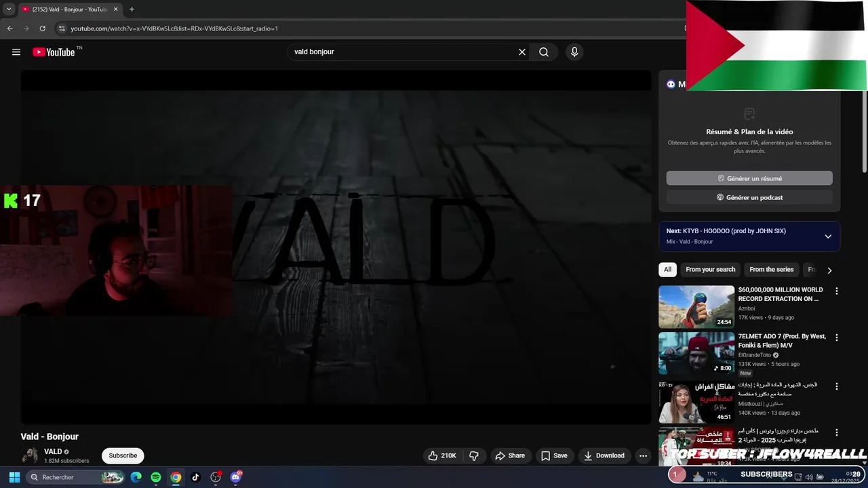868x488 pixels.
Task: Open $60,000,000 MILLION WORLD RECORD thumbnail
Action: (696, 307)
